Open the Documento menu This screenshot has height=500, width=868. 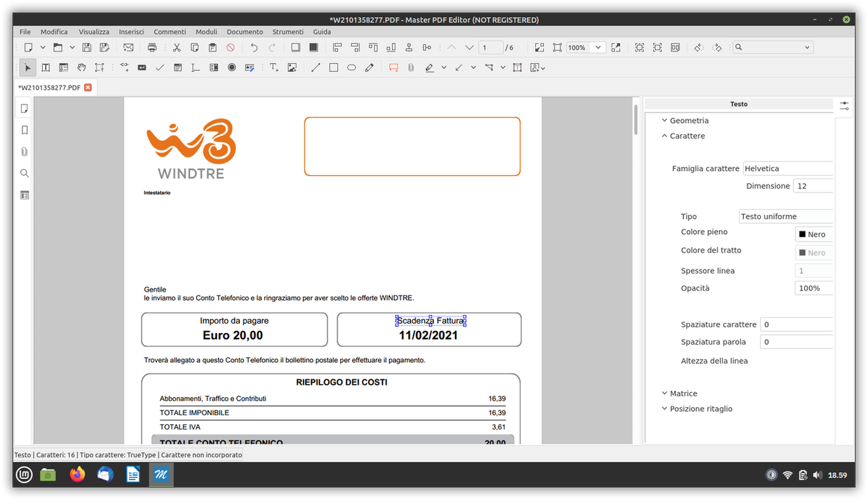245,32
